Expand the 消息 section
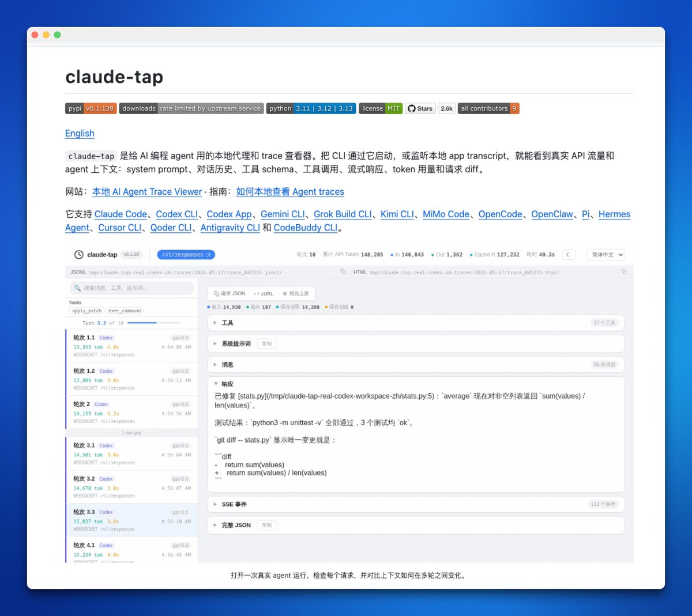This screenshot has height=616, width=692. 416,365
